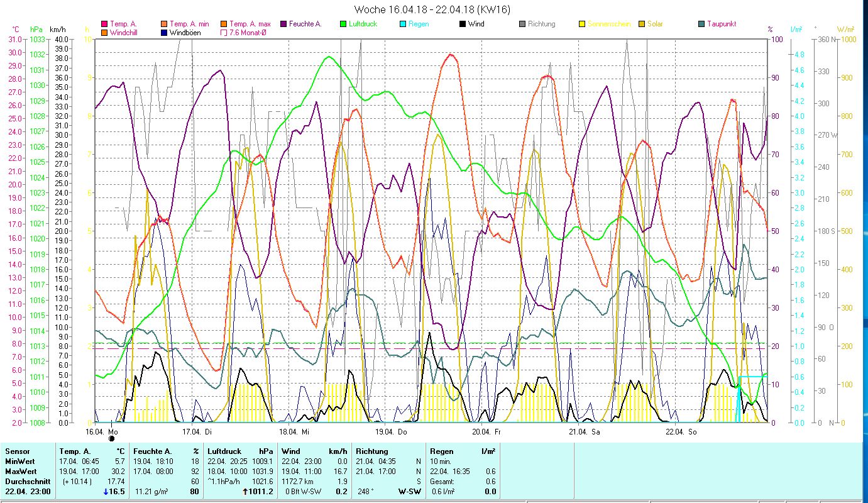Screen dimensions: 868x503
Task: Click the minimum pressure value '1009.1'
Action: tap(263, 462)
